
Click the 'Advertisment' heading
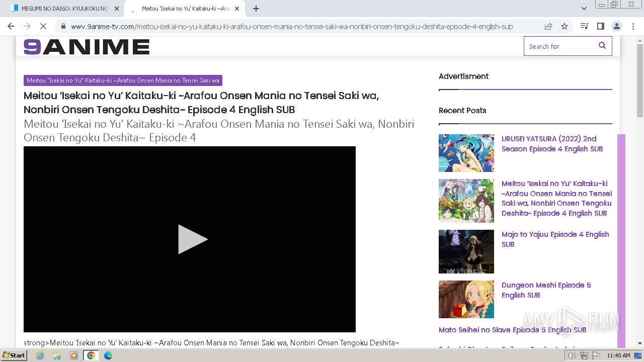pyautogui.click(x=463, y=76)
